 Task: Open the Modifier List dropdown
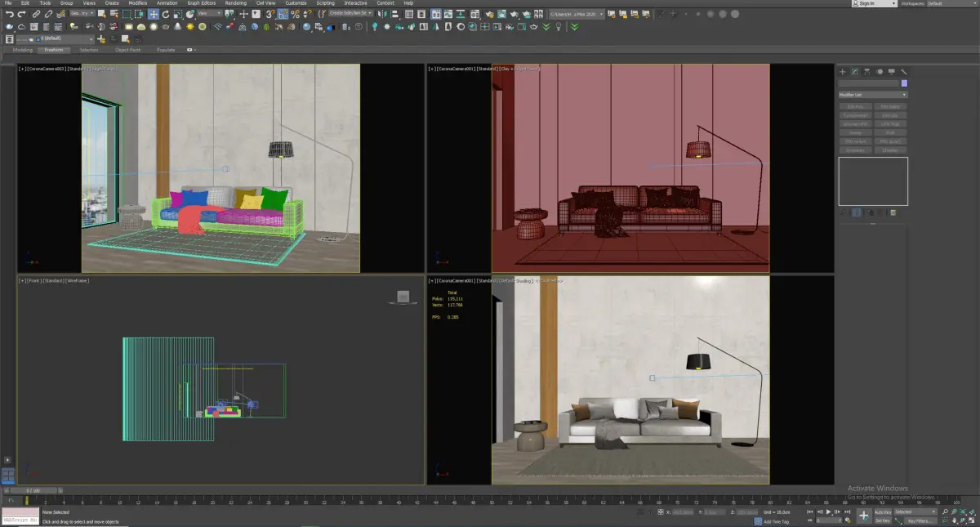873,95
